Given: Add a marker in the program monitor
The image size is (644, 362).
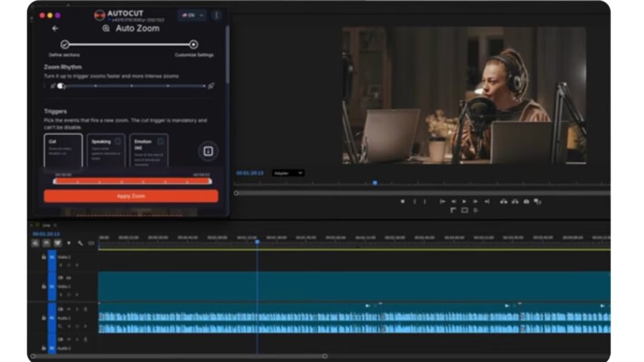Looking at the screenshot, I should (x=402, y=202).
